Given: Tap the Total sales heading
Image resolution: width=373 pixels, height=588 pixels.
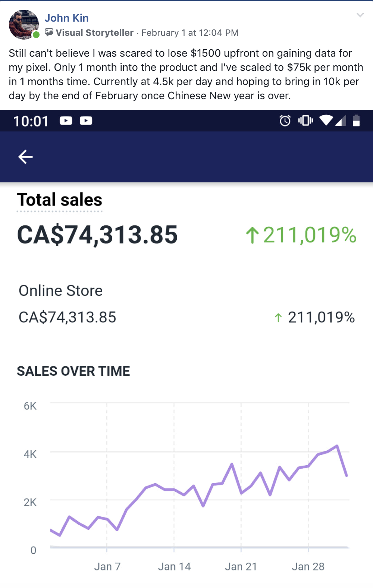Looking at the screenshot, I should tap(60, 200).
